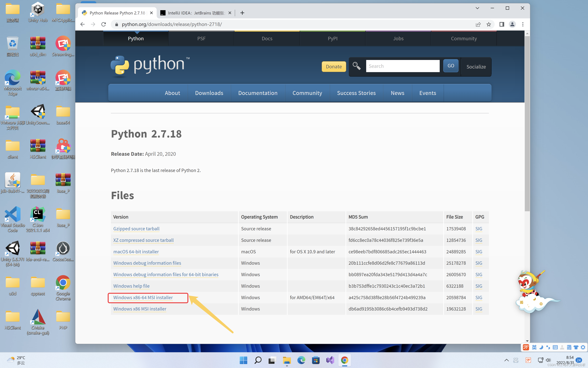Open Chrome side panel icon

click(x=502, y=24)
